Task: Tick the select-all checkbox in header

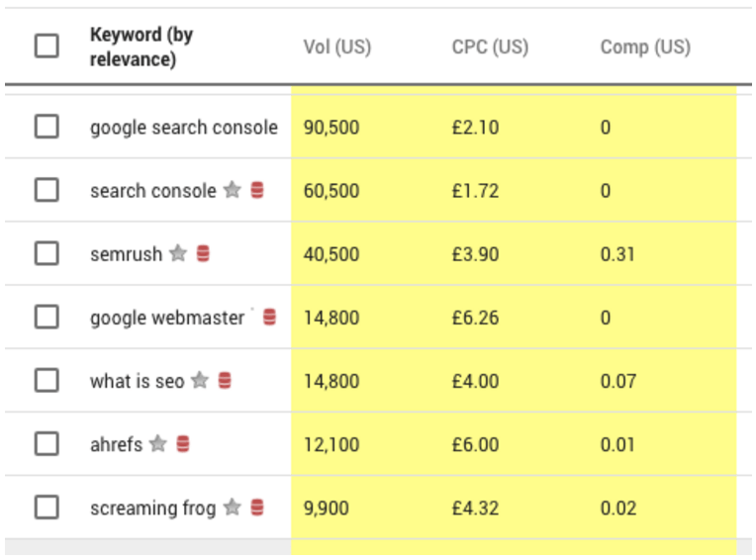Action: (x=47, y=46)
